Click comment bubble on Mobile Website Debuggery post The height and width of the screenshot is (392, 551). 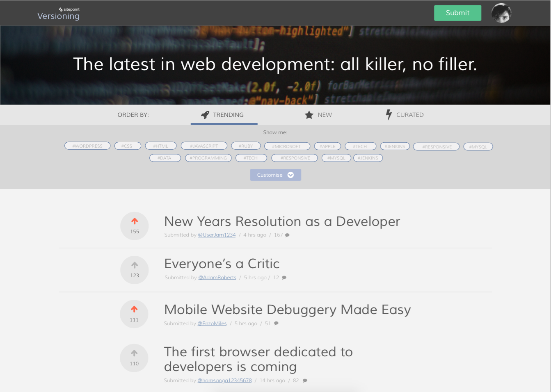276,324
